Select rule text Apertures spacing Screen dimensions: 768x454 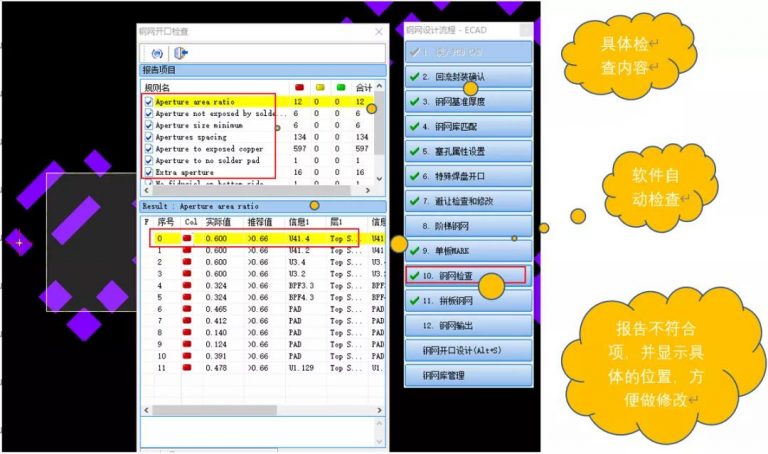(191, 137)
